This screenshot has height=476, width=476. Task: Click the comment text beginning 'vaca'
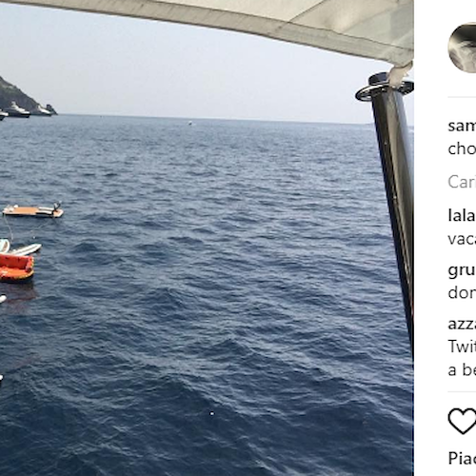tap(462, 239)
